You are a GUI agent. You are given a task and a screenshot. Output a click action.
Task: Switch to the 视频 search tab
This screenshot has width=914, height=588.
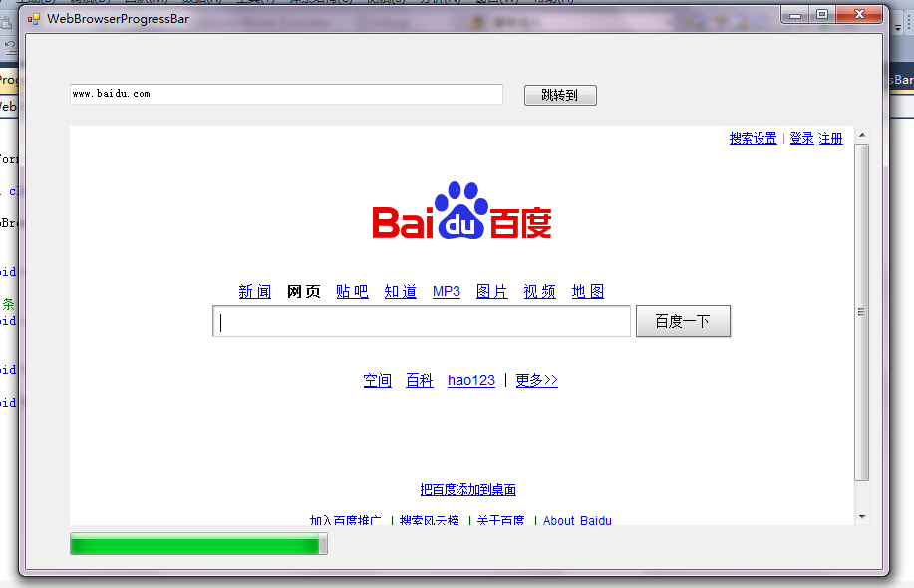[540, 291]
